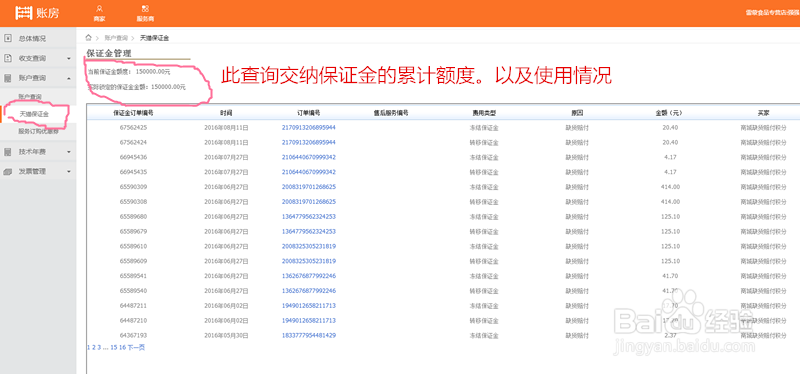The image size is (800, 374).
Task: Select deposit order ID 66945436
Action: click(134, 157)
